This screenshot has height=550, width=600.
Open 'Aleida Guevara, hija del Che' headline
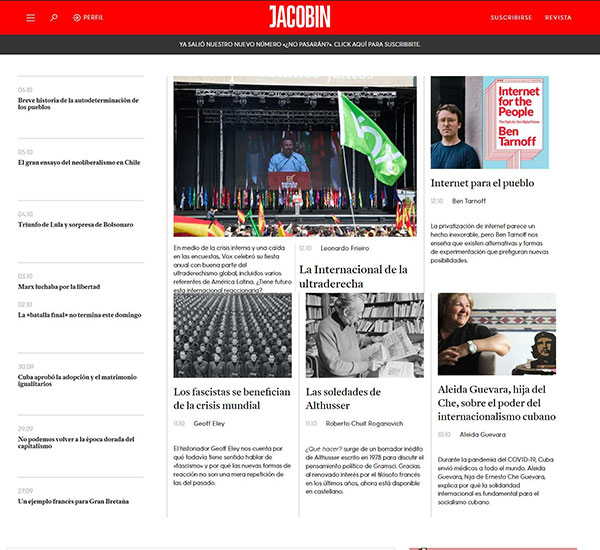tap(497, 403)
